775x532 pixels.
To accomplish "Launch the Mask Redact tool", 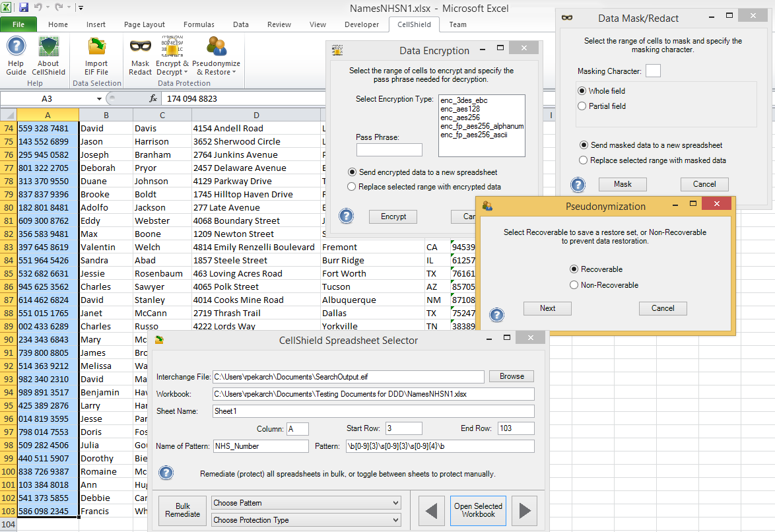I will click(141, 55).
